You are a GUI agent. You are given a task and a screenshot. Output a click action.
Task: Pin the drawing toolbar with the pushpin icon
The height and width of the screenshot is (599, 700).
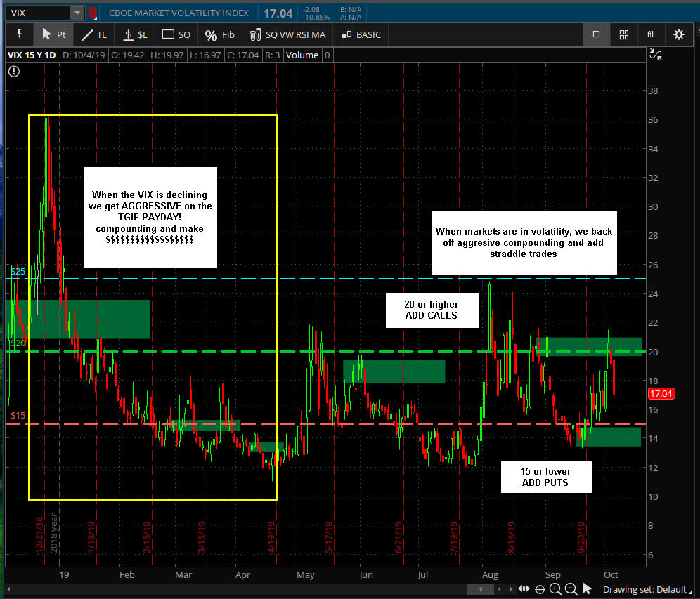(x=19, y=34)
